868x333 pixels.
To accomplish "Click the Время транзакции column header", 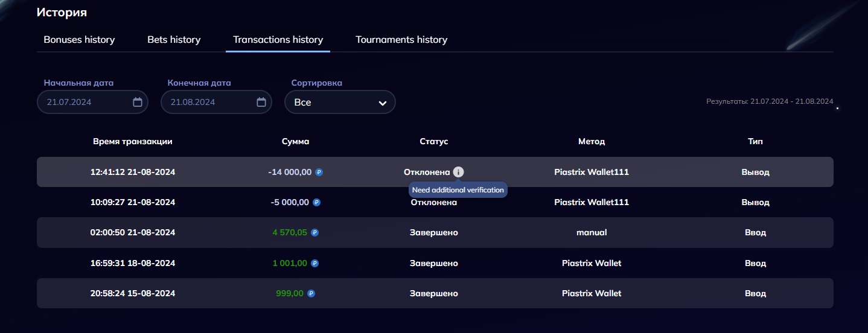I will coord(133,141).
